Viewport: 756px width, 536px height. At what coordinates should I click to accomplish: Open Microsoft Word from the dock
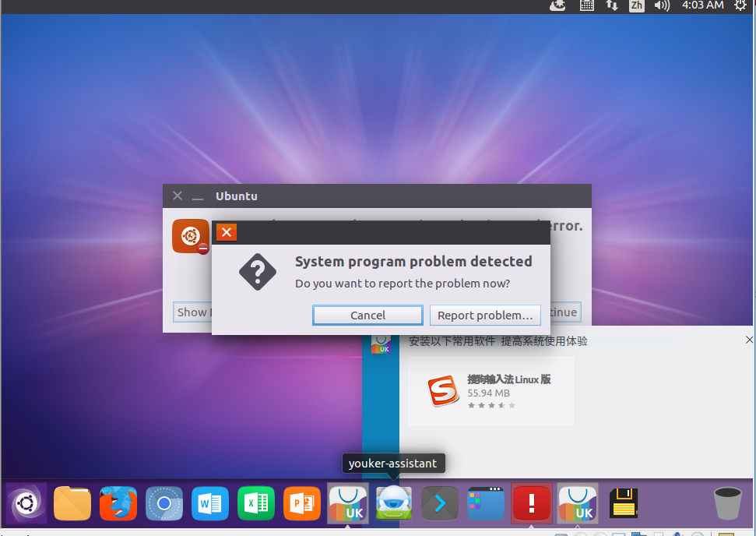209,503
